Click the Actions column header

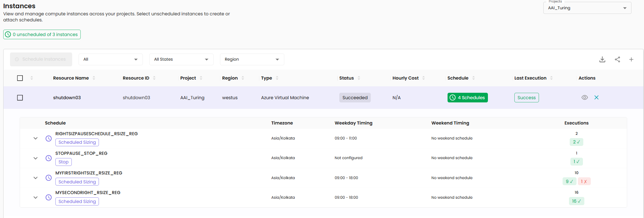587,78
